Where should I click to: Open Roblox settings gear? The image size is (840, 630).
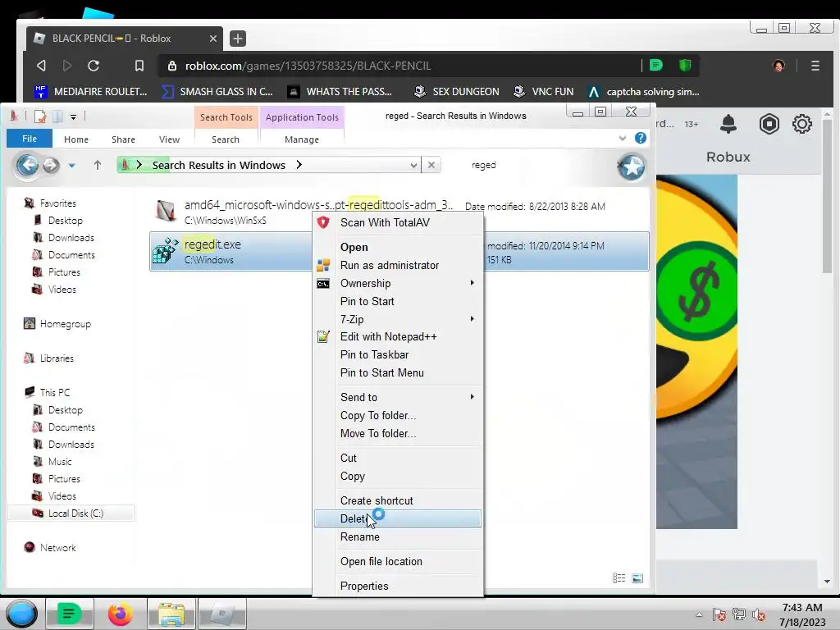802,124
